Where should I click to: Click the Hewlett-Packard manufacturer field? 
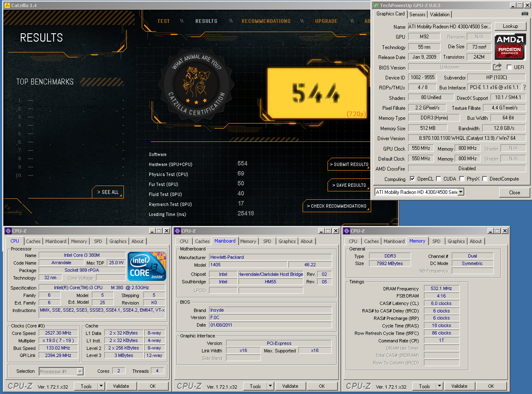point(270,257)
